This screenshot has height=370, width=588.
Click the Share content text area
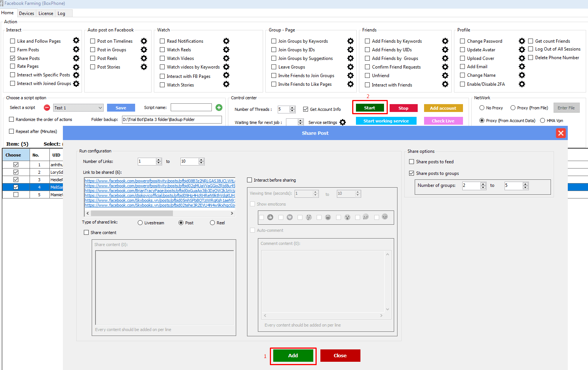(165, 288)
